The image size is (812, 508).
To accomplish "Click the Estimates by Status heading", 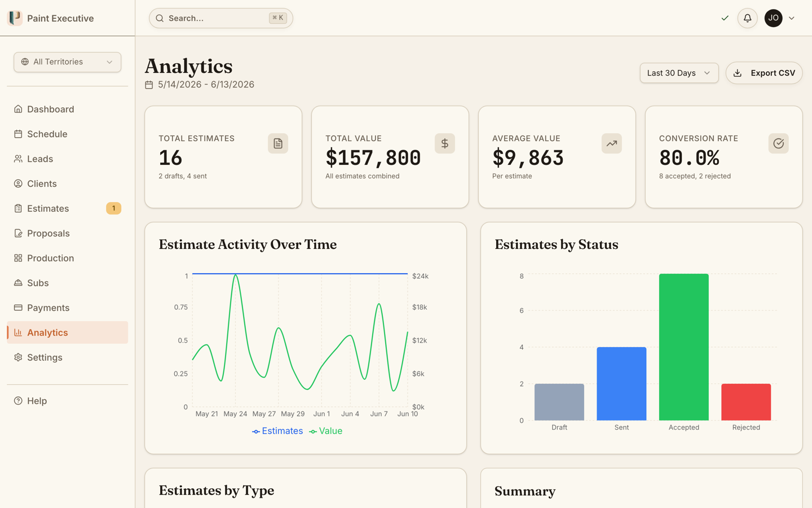I will 556,244.
